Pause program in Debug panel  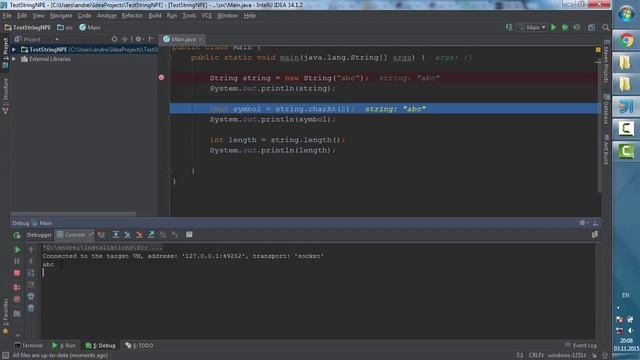(17, 261)
